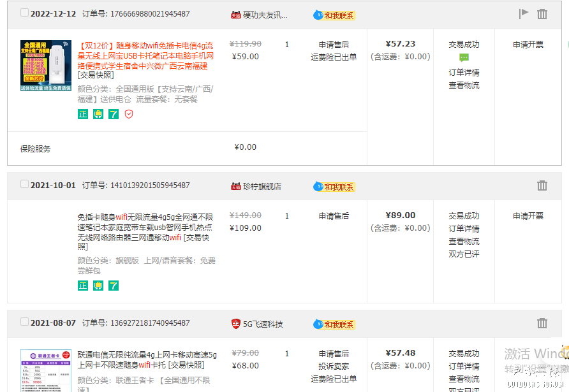Click 申请开票 for the 珍柠旗舰店 order
The height and width of the screenshot is (392, 569).
(528, 216)
